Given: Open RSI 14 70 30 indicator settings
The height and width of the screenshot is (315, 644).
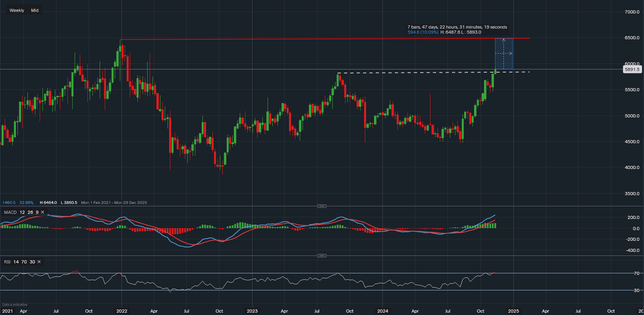Looking at the screenshot, I should click(x=19, y=262).
